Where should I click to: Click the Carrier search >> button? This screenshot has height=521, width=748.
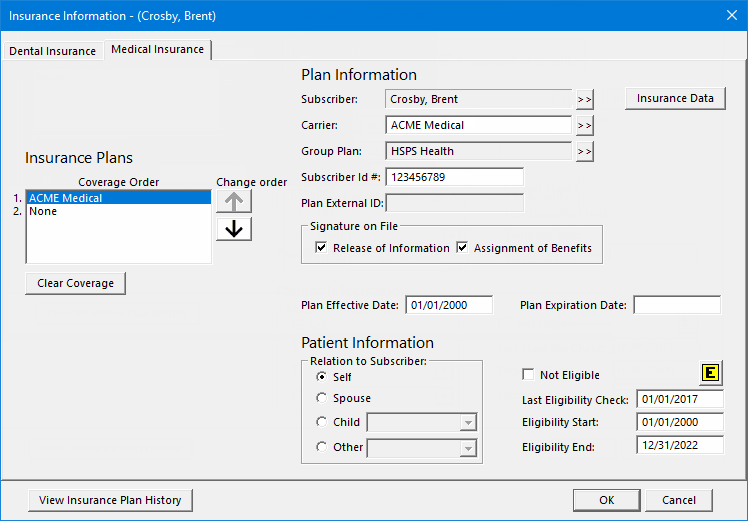(584, 125)
